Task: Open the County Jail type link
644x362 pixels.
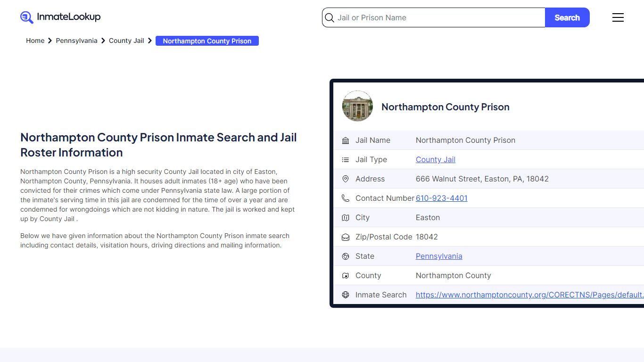Action: click(x=435, y=160)
